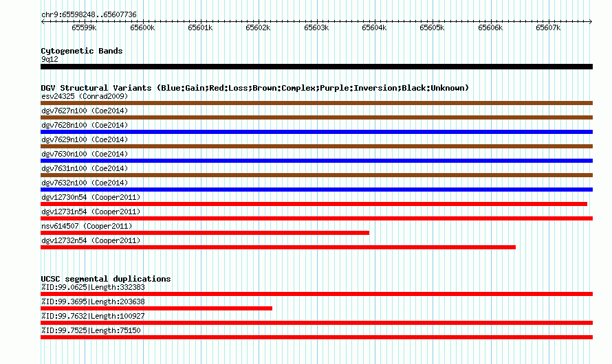612x364 pixels.
Task: Open the nsv614507 (Cooper2011) label
Action: 87,226
